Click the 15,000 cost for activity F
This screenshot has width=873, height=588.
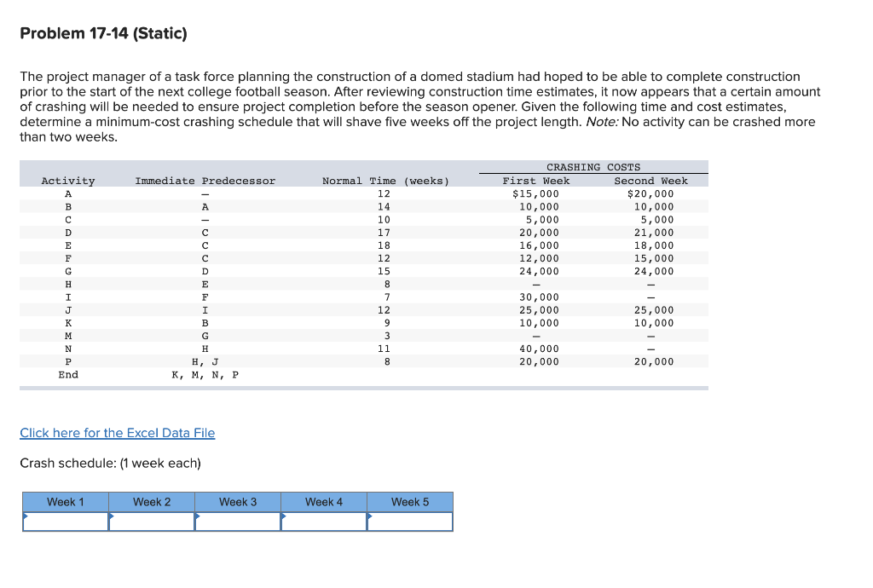coord(654,258)
